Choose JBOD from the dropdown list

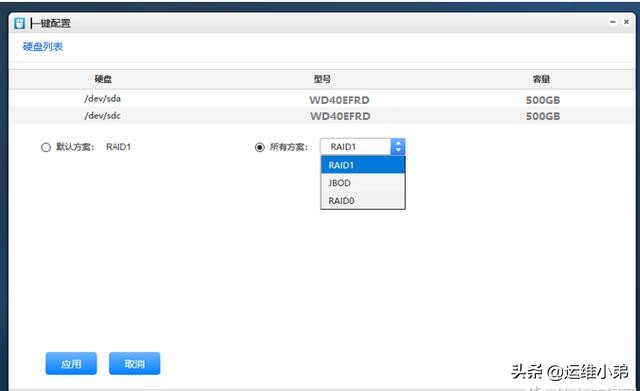tap(363, 183)
